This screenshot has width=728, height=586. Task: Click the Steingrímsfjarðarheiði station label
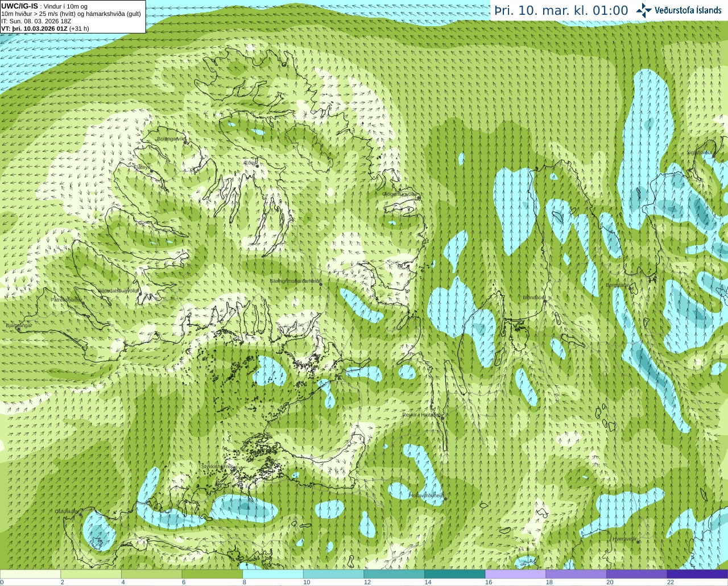(296, 281)
